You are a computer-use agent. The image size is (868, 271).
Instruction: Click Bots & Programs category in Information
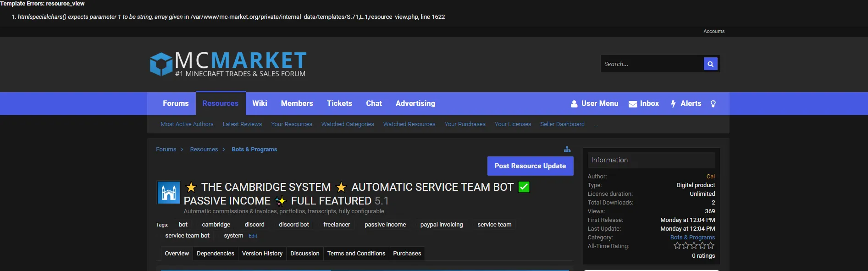point(692,238)
